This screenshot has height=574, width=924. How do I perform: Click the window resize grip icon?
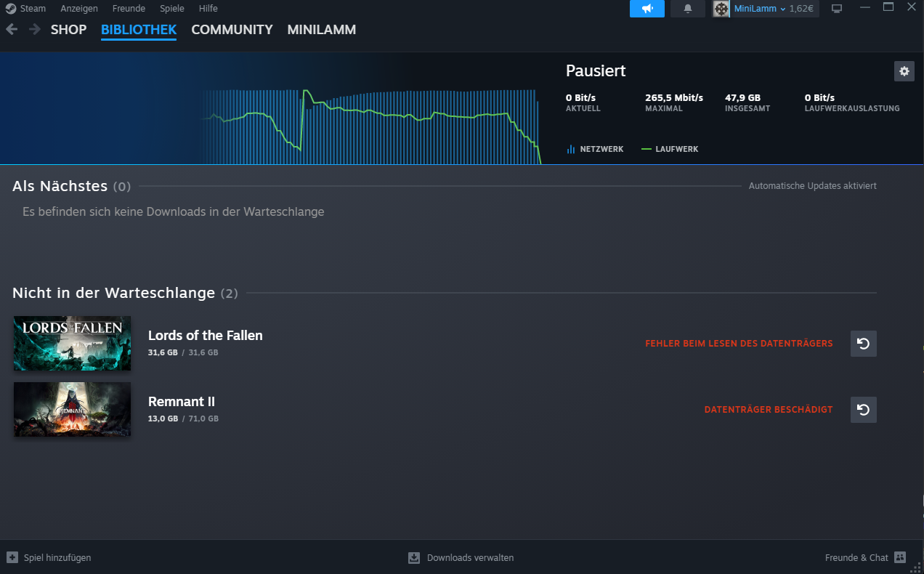[x=917, y=567]
